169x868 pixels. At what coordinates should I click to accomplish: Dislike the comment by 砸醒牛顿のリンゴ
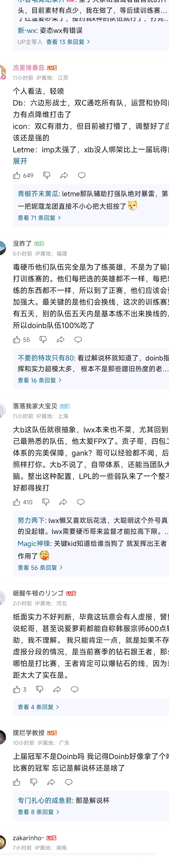[x=40, y=689]
